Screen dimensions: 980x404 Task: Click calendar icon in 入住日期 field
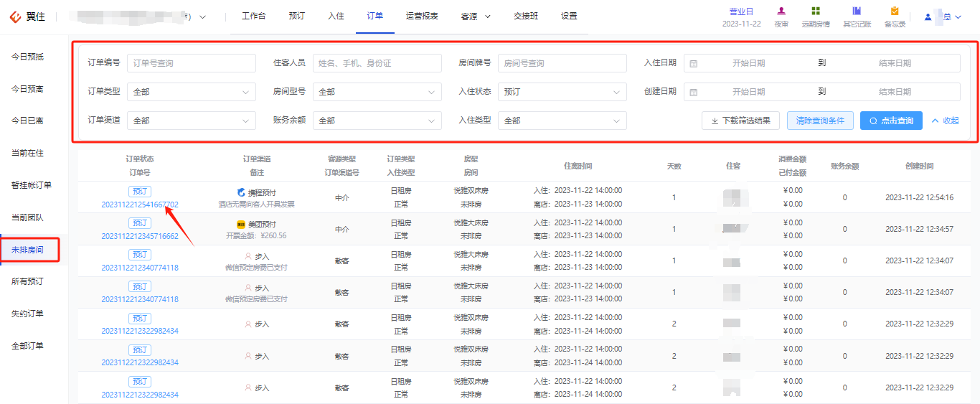point(693,63)
